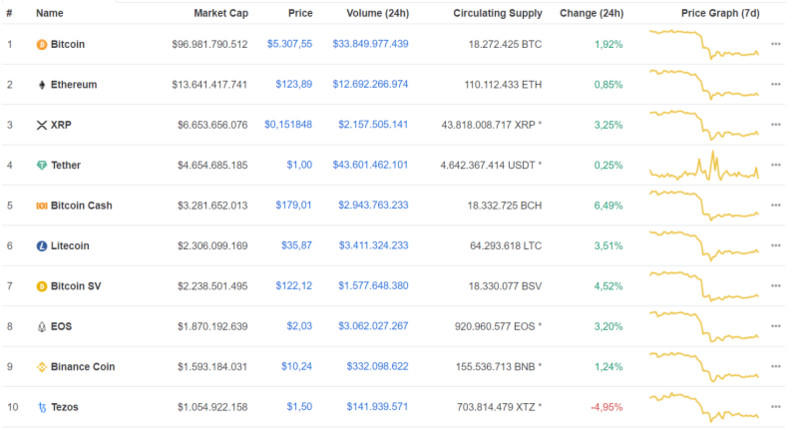Select Tezos change value -4,95%

point(607,407)
